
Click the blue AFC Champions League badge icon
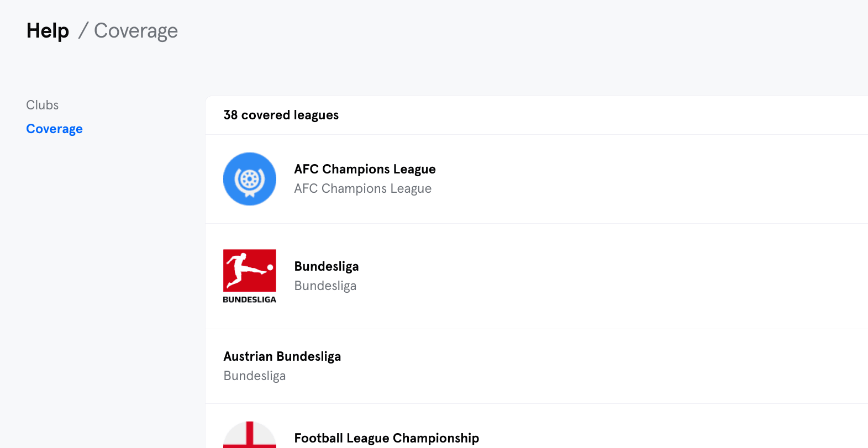[250, 179]
